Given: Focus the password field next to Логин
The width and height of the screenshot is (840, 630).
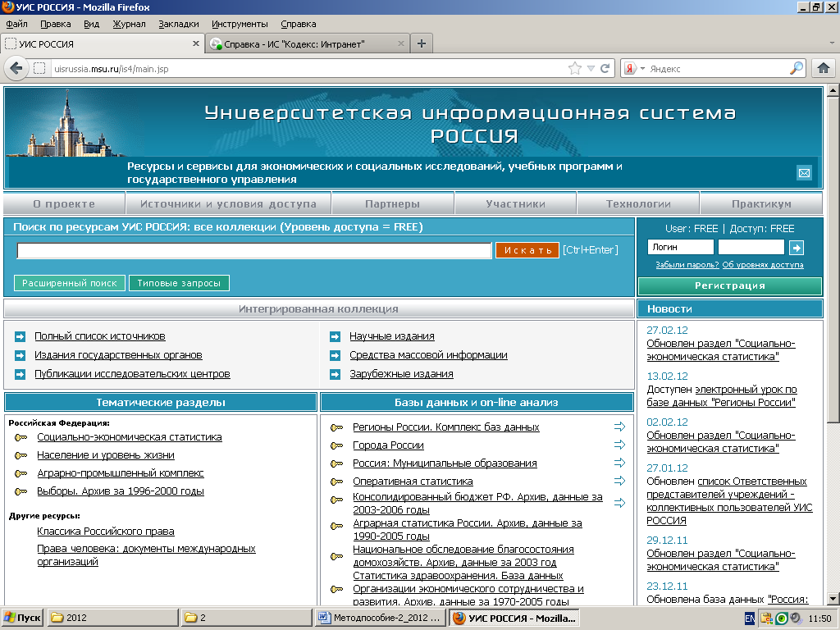Looking at the screenshot, I should (751, 247).
